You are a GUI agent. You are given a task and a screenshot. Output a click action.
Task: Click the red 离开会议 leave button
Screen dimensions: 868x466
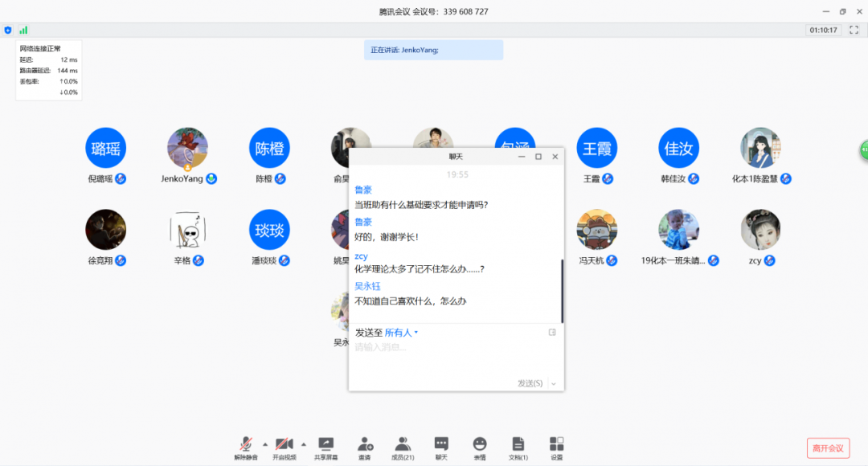point(828,448)
